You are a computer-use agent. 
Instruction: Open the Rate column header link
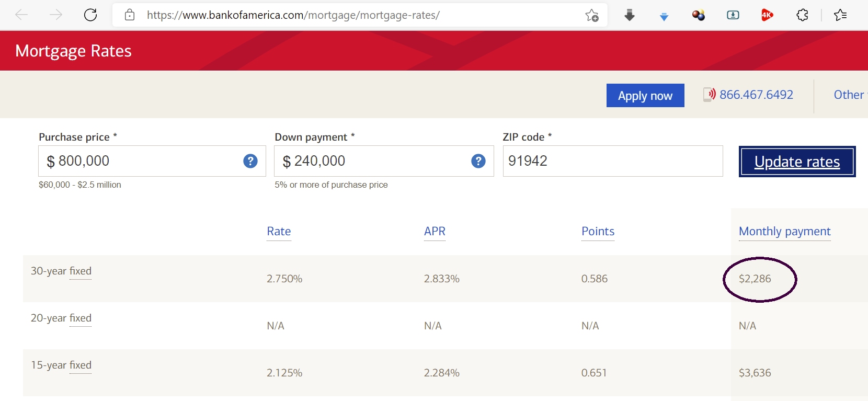pos(279,232)
